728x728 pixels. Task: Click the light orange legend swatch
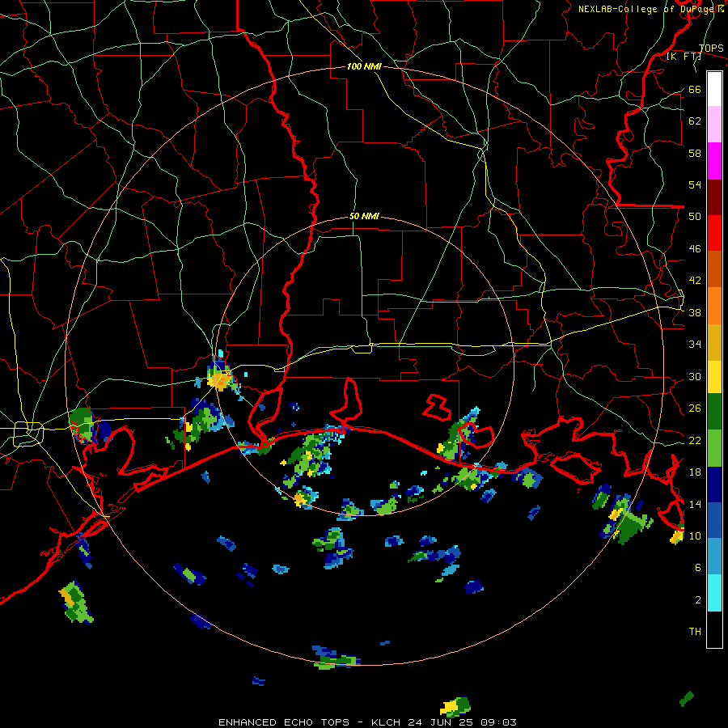[x=714, y=306]
